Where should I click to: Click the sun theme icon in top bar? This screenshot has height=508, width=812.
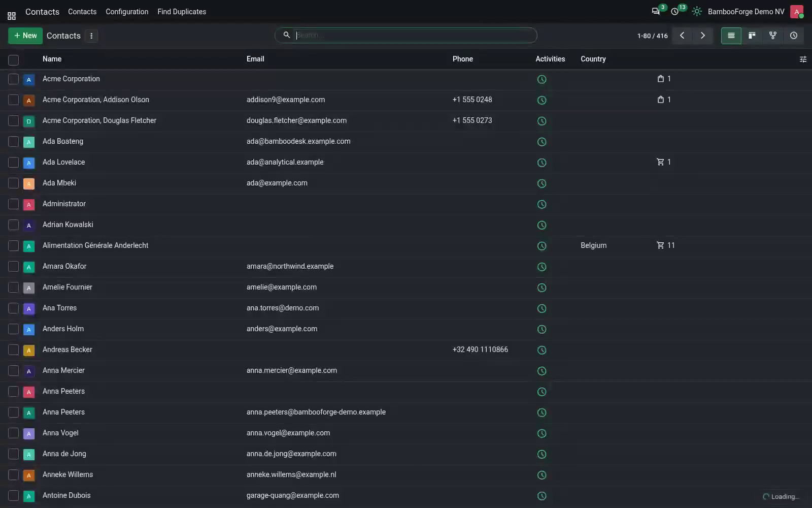[x=697, y=11]
